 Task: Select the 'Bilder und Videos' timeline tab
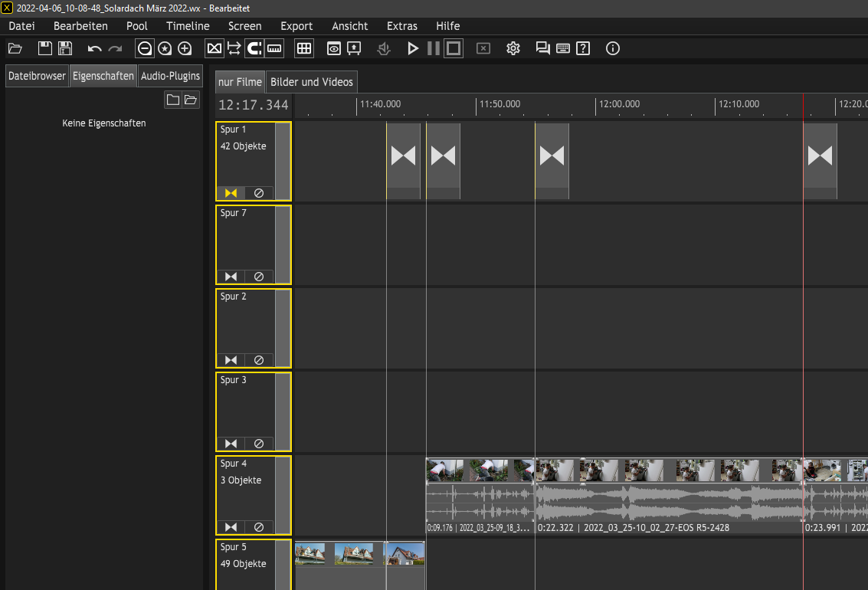pyautogui.click(x=312, y=82)
